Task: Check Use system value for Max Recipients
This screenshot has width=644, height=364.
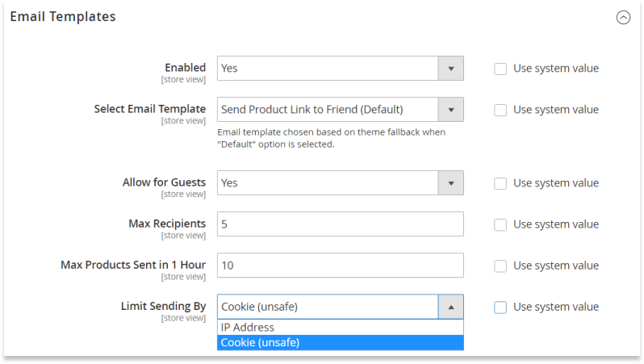Action: [x=500, y=224]
